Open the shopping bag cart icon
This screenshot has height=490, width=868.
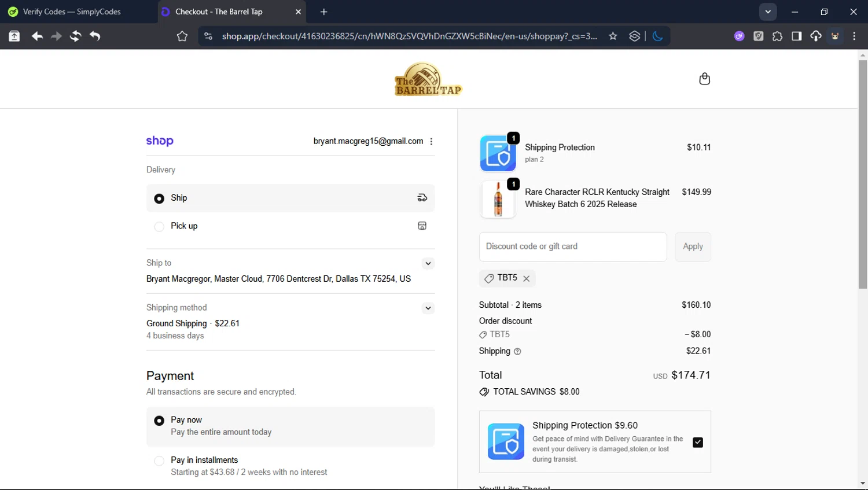(x=704, y=79)
